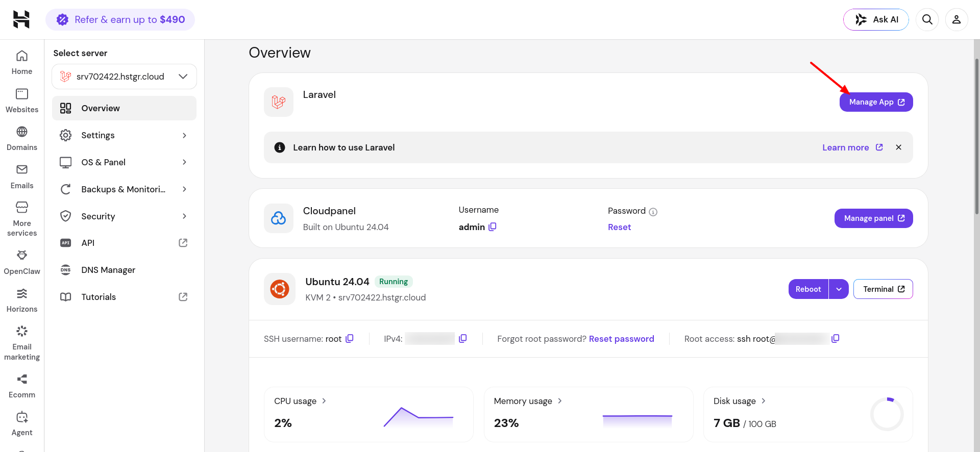
Task: Click the Disk usage progress ring
Action: click(x=887, y=414)
